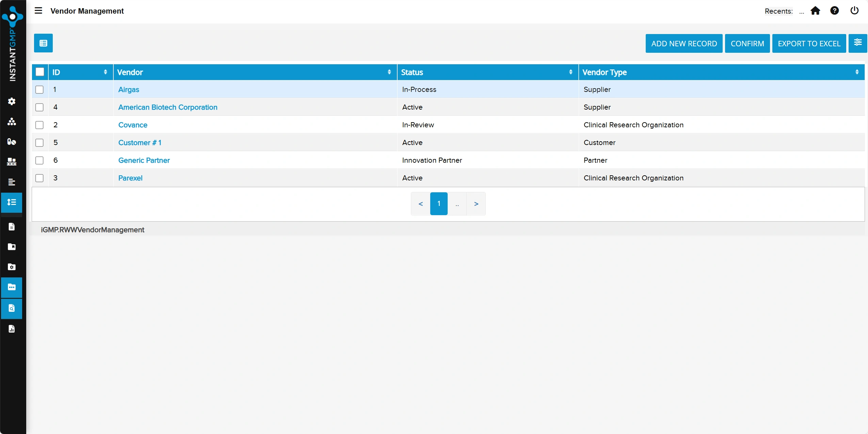Sort the Status column

click(x=571, y=72)
